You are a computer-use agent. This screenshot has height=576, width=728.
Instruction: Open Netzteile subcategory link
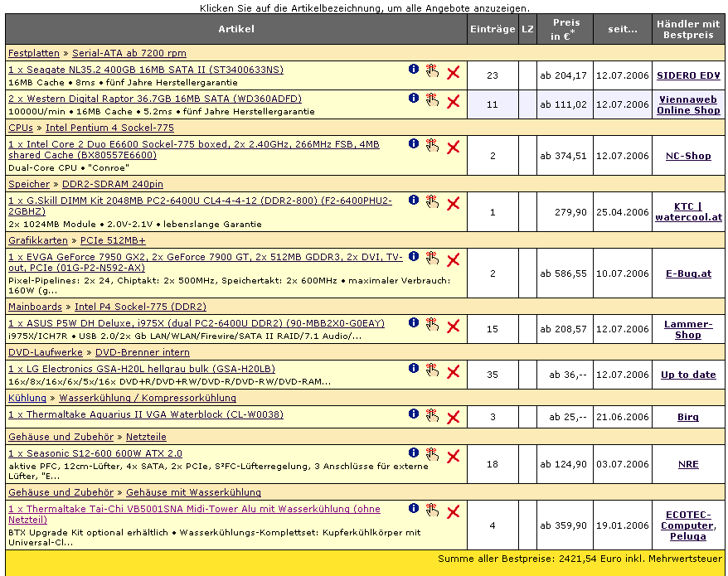click(146, 437)
